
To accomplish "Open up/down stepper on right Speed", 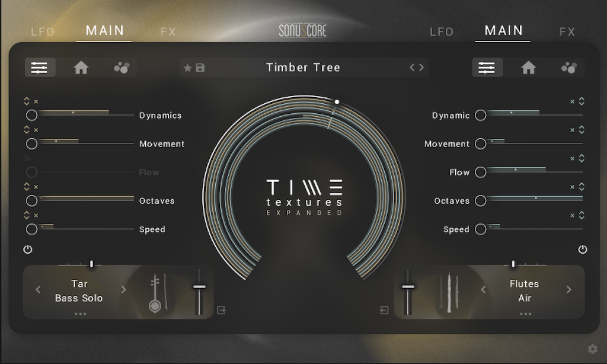I will [x=582, y=215].
